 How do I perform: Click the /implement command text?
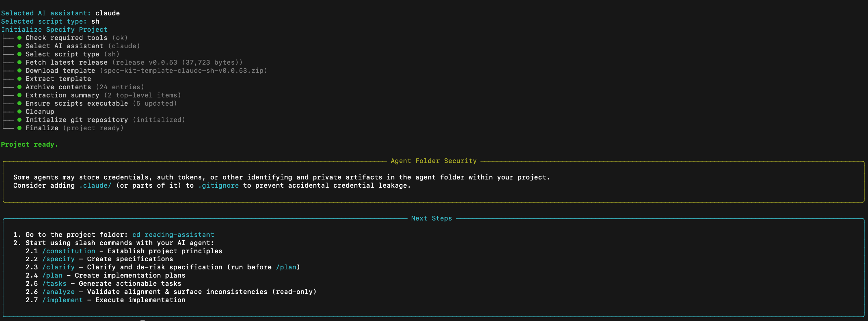click(x=63, y=300)
